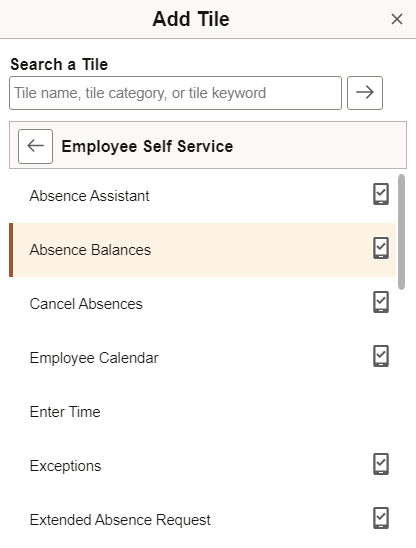Select the Absence Balances tile

203,250
